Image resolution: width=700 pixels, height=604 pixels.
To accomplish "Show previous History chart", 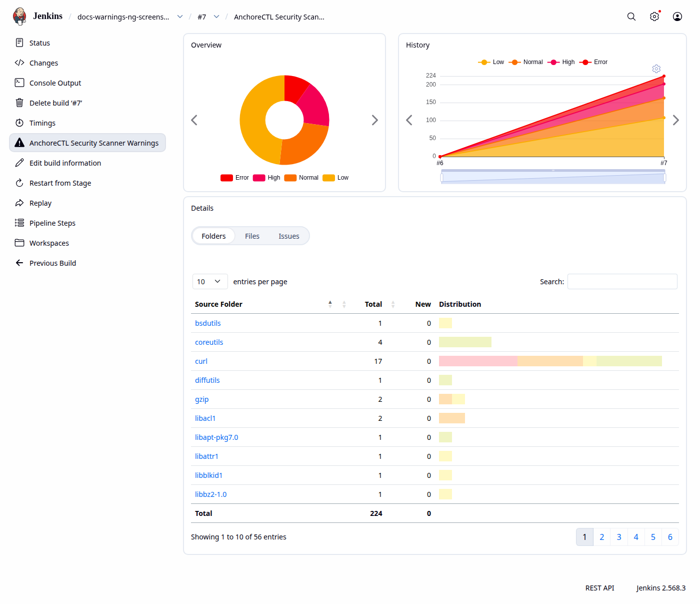I will coord(409,120).
